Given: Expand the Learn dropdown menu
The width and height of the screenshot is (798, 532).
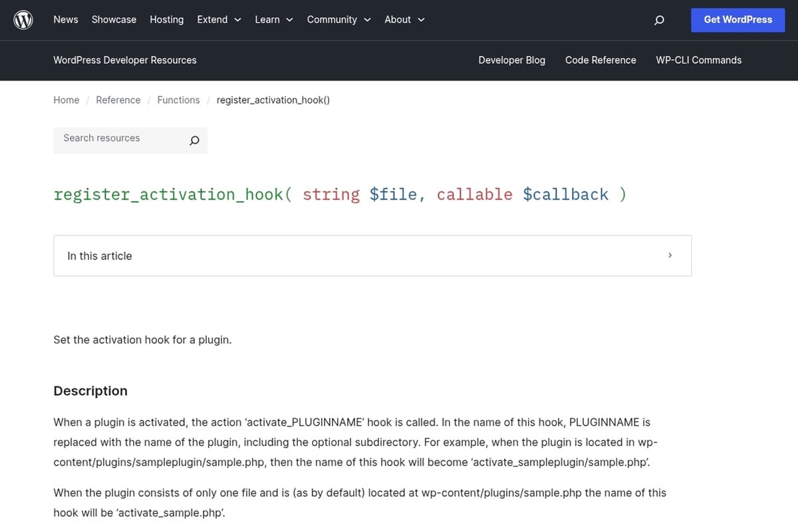Looking at the screenshot, I should [273, 20].
